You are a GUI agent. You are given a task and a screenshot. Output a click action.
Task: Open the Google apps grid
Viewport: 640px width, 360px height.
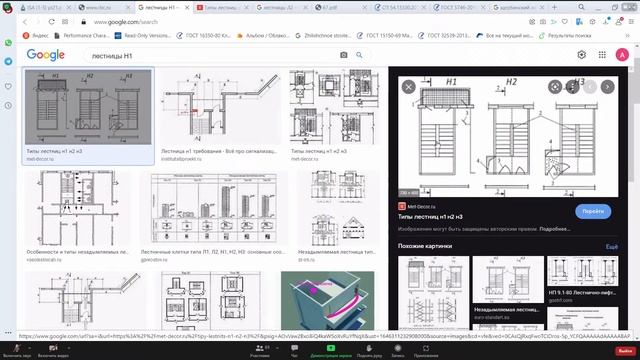click(602, 55)
